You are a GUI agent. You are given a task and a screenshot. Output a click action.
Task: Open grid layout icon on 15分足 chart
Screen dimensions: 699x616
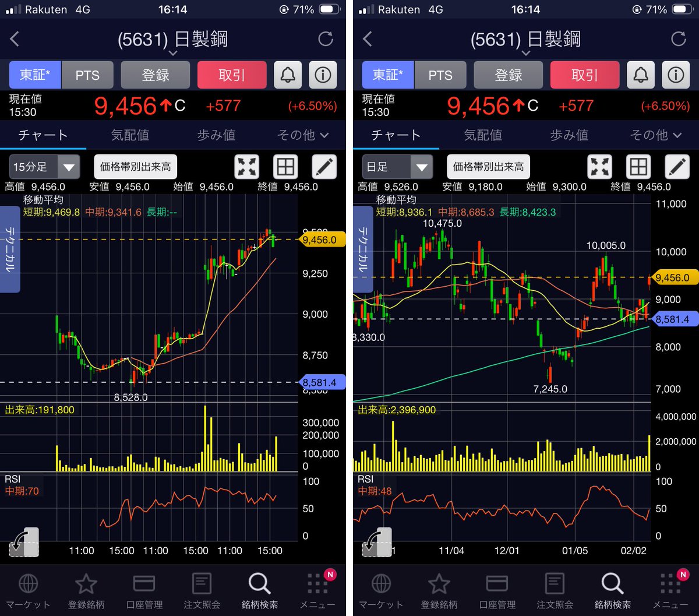pyautogui.click(x=285, y=167)
